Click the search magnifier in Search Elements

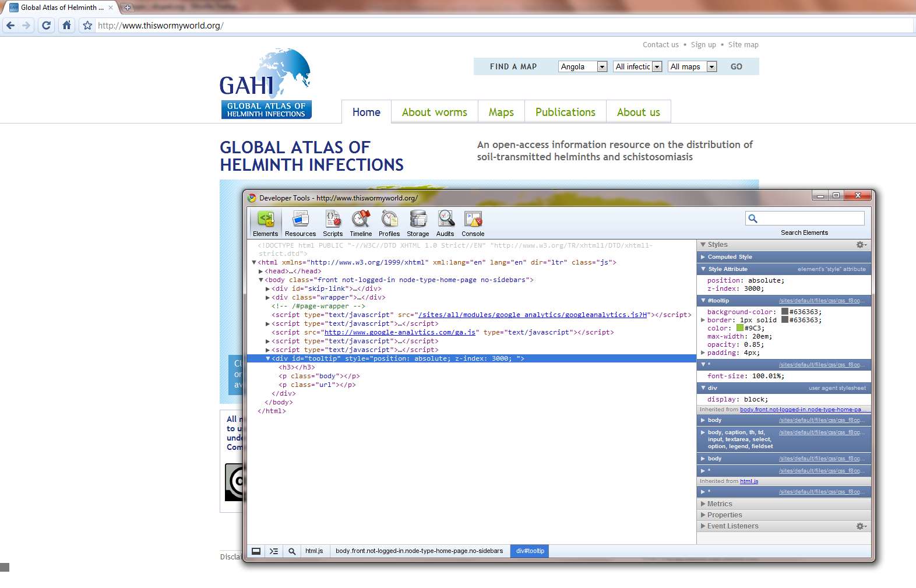(x=753, y=219)
